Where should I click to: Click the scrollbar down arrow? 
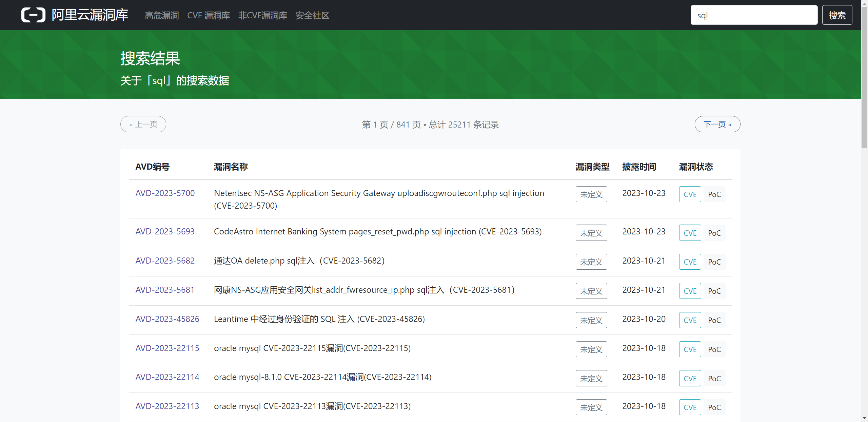(864, 418)
